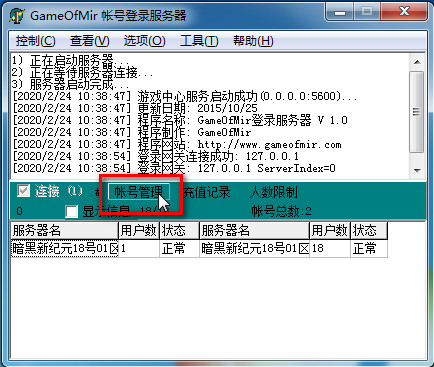The image size is (434, 367).
Task: Click the GameOfMir title bar icon
Action: pos(16,16)
